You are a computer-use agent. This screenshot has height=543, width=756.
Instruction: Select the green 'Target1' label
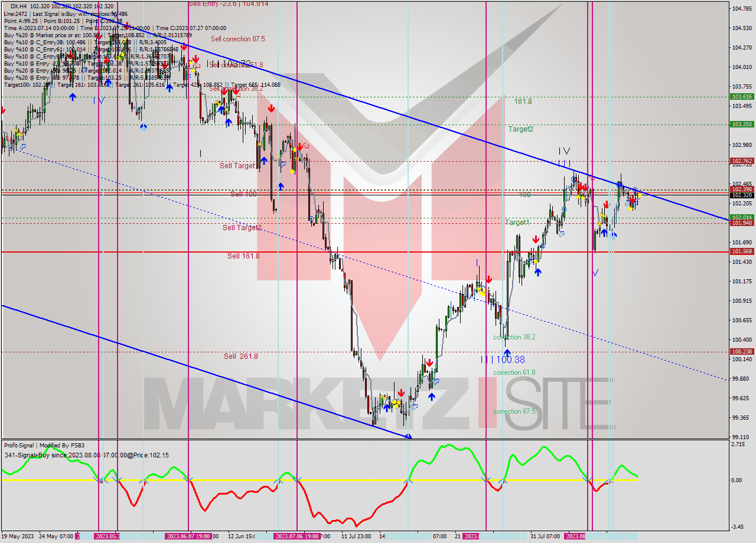click(517, 223)
